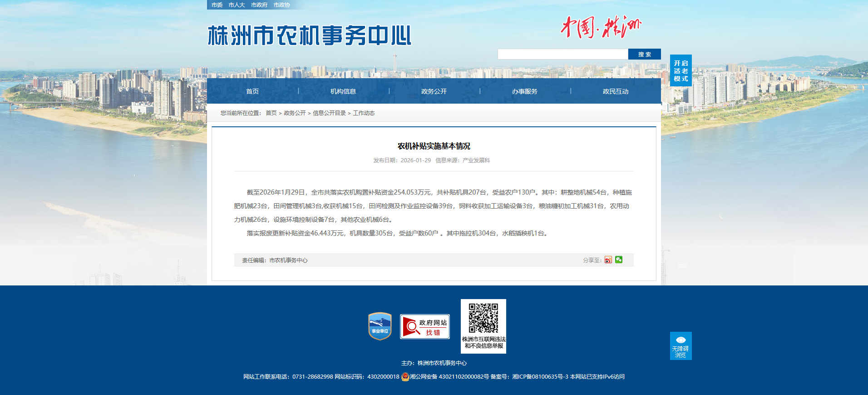The height and width of the screenshot is (395, 868).
Task: Click the 株洲市农机事务中心 site title logo
Action: [x=309, y=35]
